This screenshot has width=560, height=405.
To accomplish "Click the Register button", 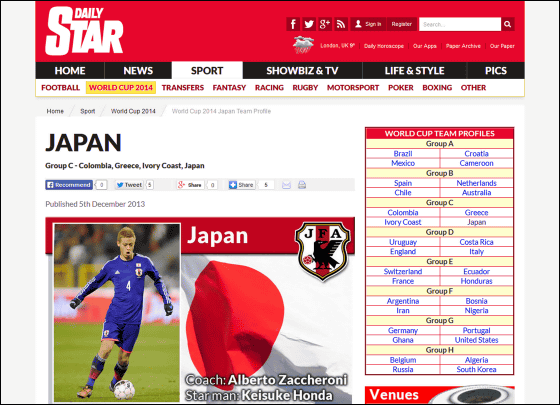I will (x=401, y=24).
